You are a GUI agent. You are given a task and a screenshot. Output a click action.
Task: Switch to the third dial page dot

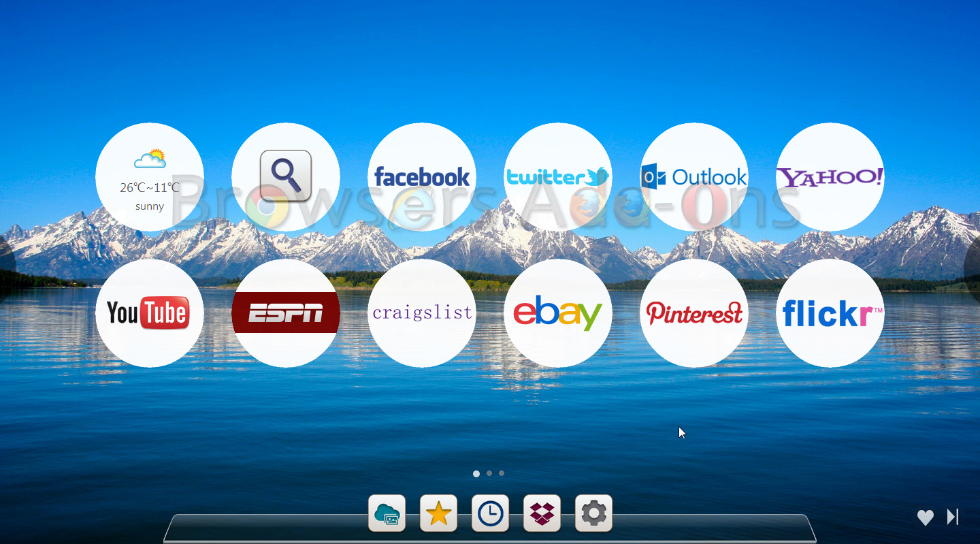click(x=502, y=473)
